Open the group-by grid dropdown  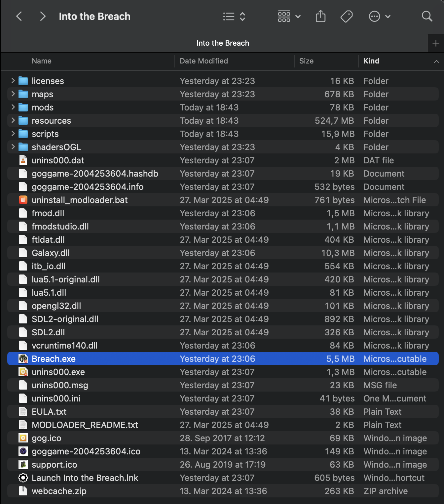(289, 16)
